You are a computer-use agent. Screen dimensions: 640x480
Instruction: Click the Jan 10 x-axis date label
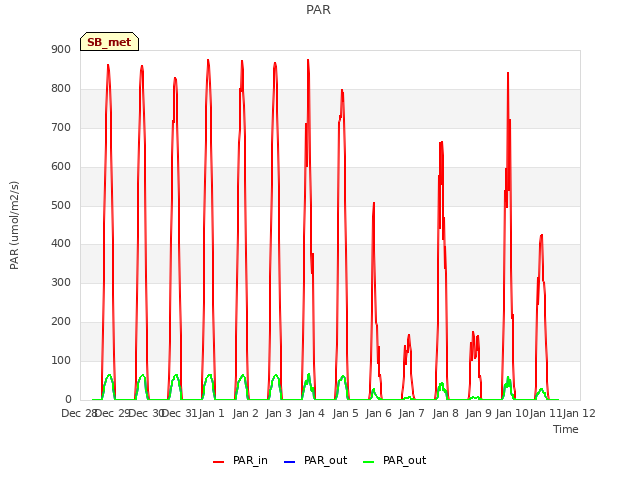point(512,413)
